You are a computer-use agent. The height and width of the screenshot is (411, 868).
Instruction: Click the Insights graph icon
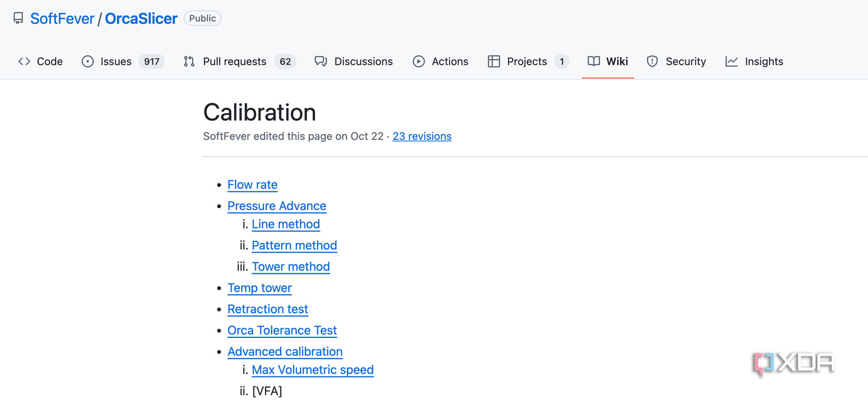[x=732, y=61]
